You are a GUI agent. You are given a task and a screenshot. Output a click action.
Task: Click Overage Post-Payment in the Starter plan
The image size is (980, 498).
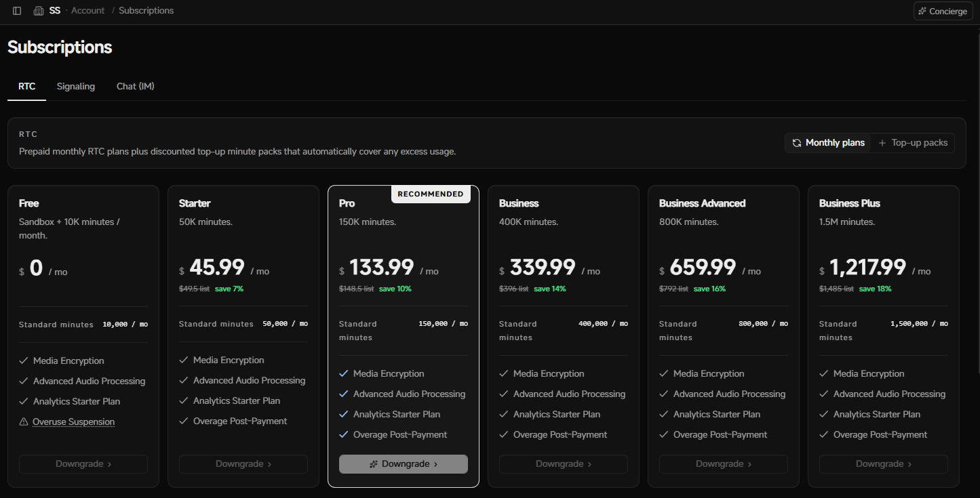(240, 421)
